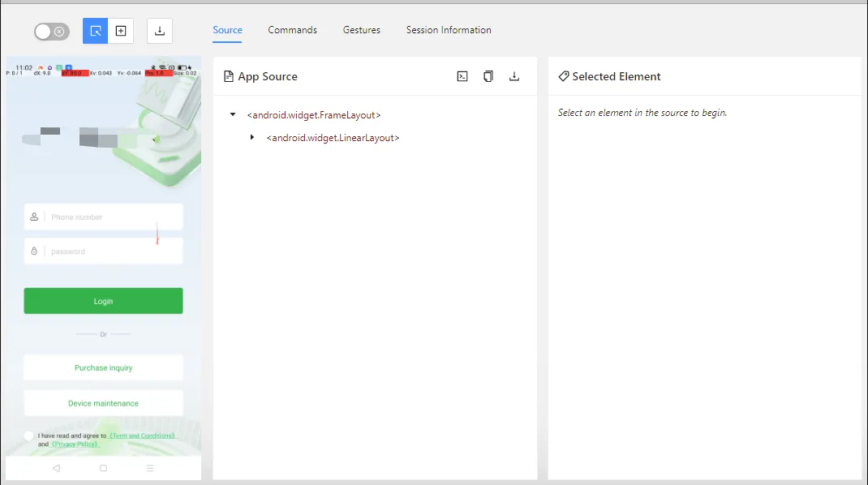This screenshot has width=868, height=485.
Task: Open the Commands tab
Action: click(x=292, y=30)
